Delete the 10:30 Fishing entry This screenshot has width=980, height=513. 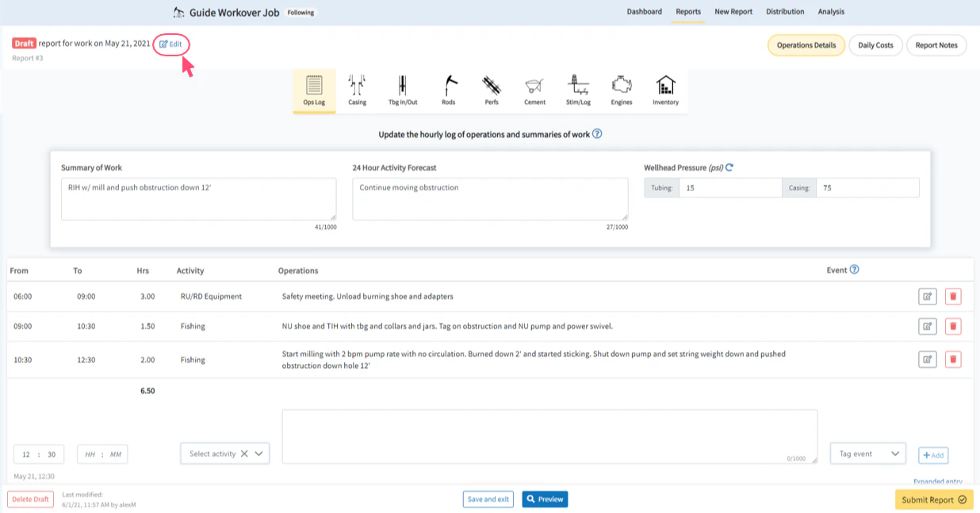953,359
